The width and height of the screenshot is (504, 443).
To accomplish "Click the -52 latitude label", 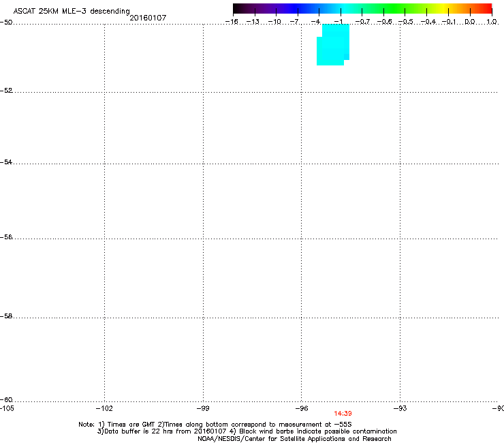I will 6,91.
